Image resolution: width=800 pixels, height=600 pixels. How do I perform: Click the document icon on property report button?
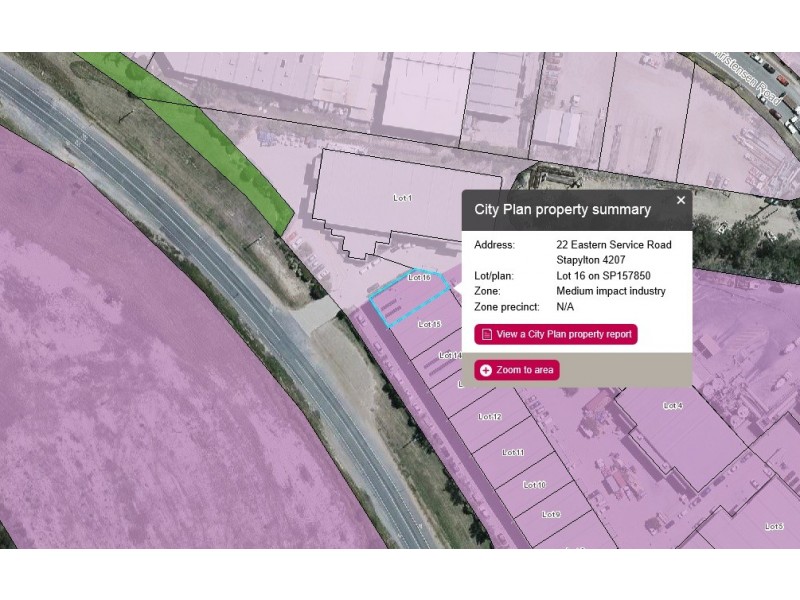point(487,334)
